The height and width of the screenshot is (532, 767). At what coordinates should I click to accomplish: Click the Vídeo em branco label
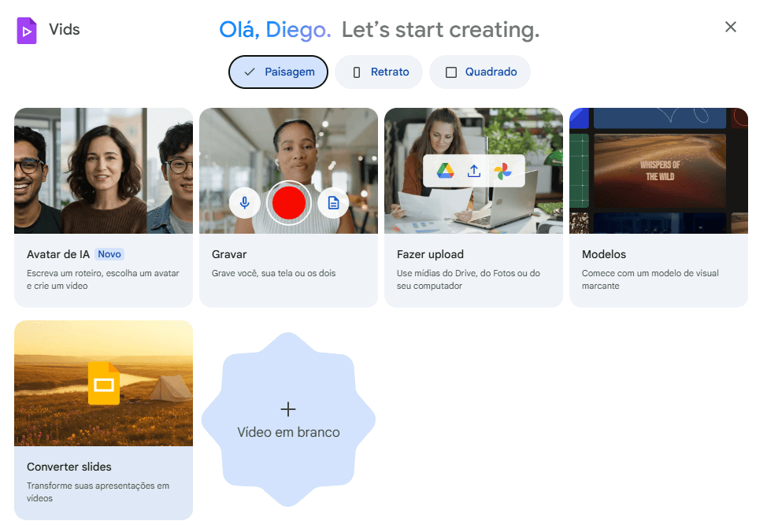pos(288,432)
